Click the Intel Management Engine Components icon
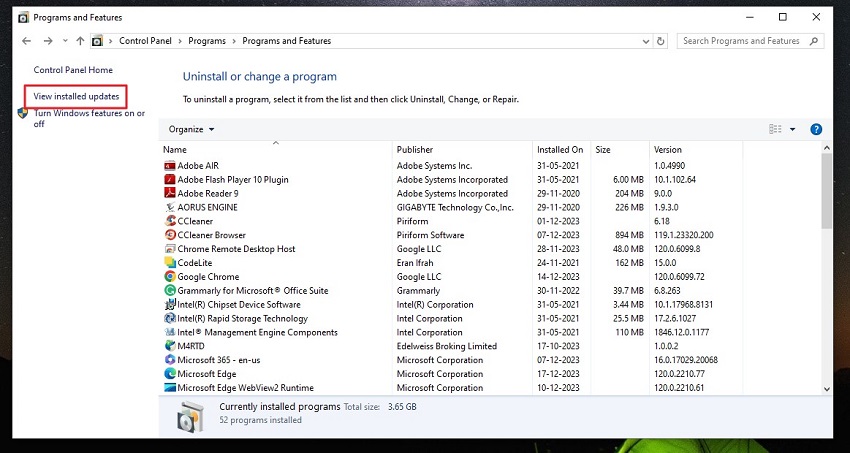850x453 pixels. point(170,332)
